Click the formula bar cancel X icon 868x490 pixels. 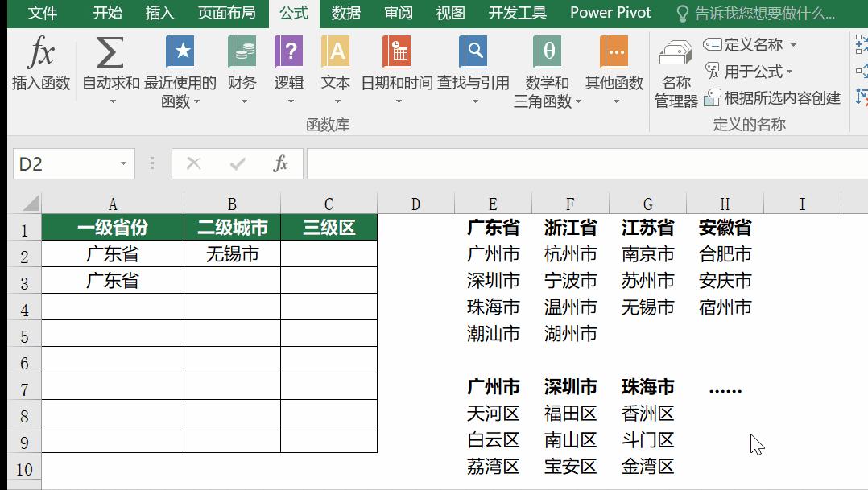(x=194, y=163)
